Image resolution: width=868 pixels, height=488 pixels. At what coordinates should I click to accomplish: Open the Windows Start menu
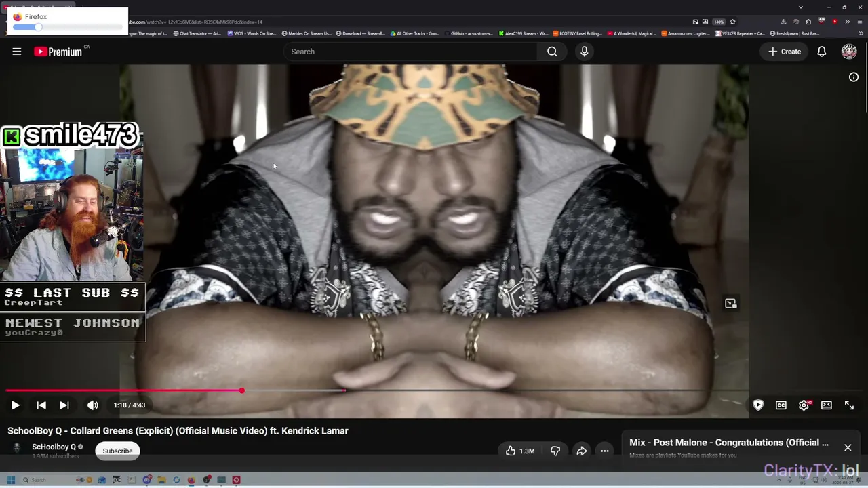click(x=11, y=480)
